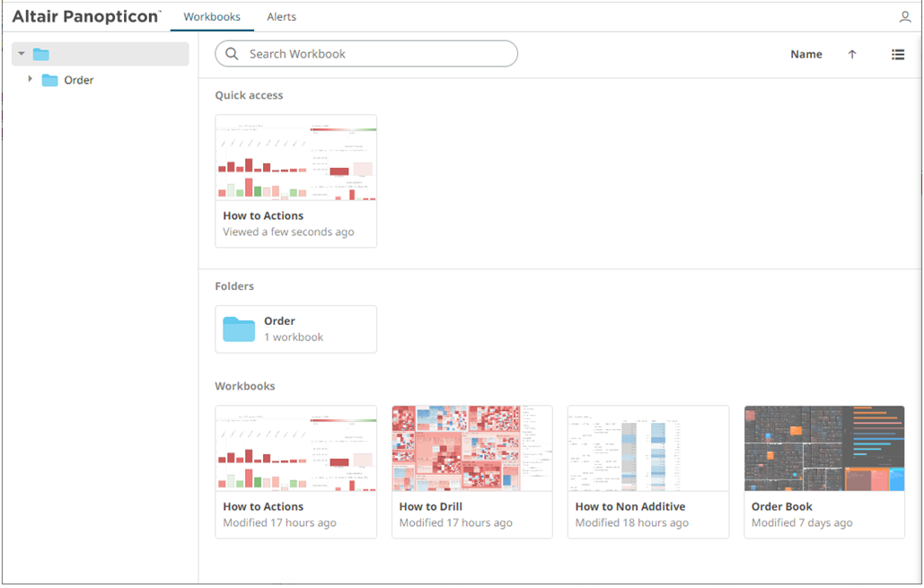Open the user account profile icon

(x=904, y=17)
